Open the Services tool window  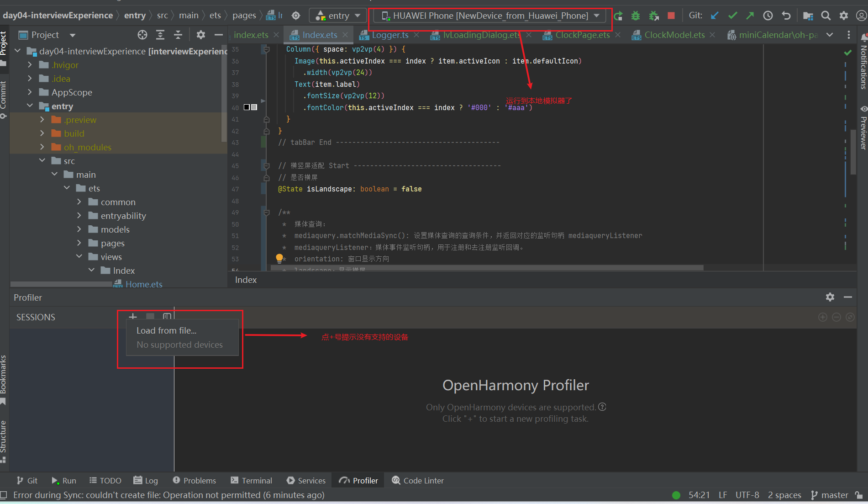[306, 480]
